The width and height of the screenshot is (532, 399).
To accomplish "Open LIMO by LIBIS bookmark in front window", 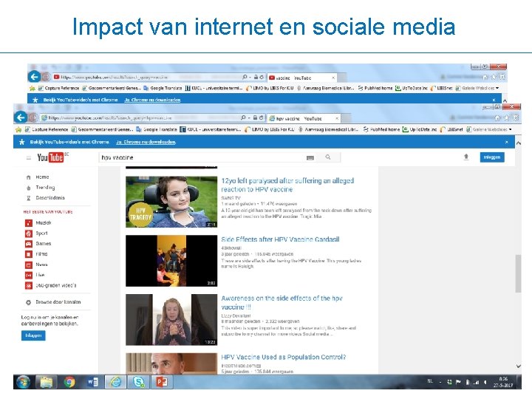I will coord(270,129).
